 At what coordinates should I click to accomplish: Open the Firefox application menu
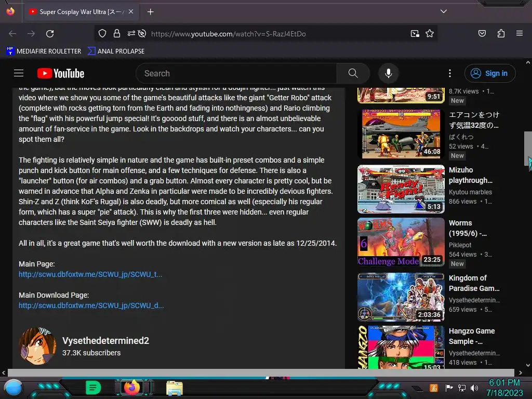click(519, 33)
